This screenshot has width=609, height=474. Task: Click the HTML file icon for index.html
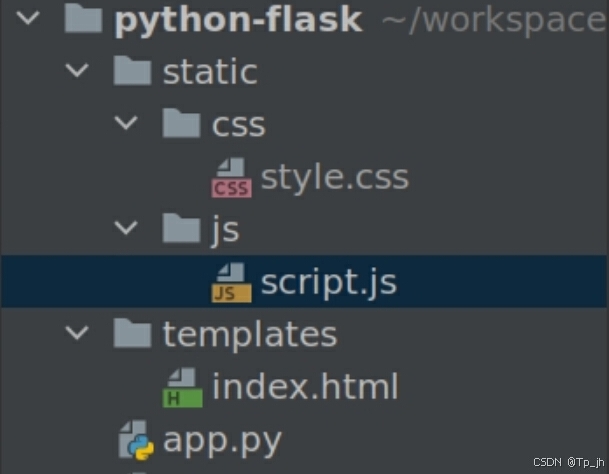183,387
